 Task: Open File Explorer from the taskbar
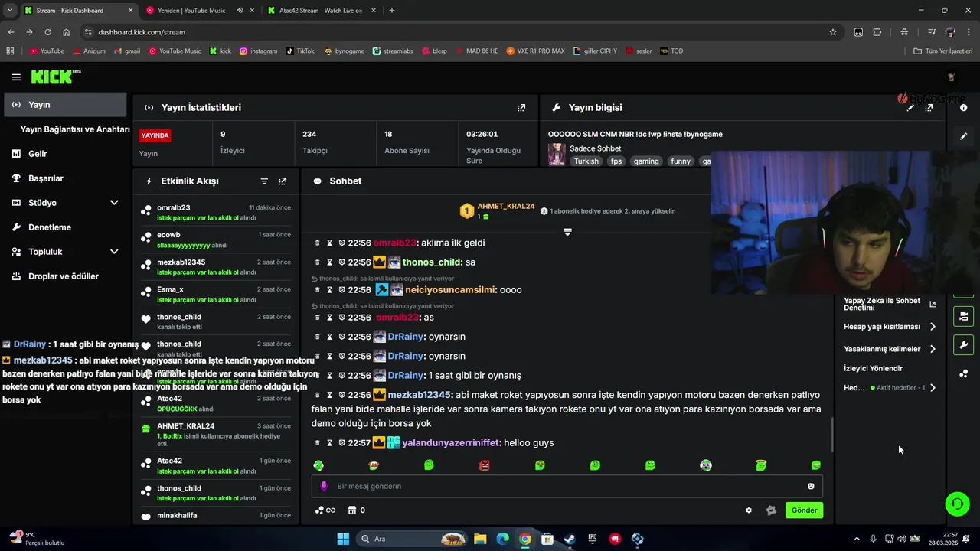pyautogui.click(x=480, y=539)
